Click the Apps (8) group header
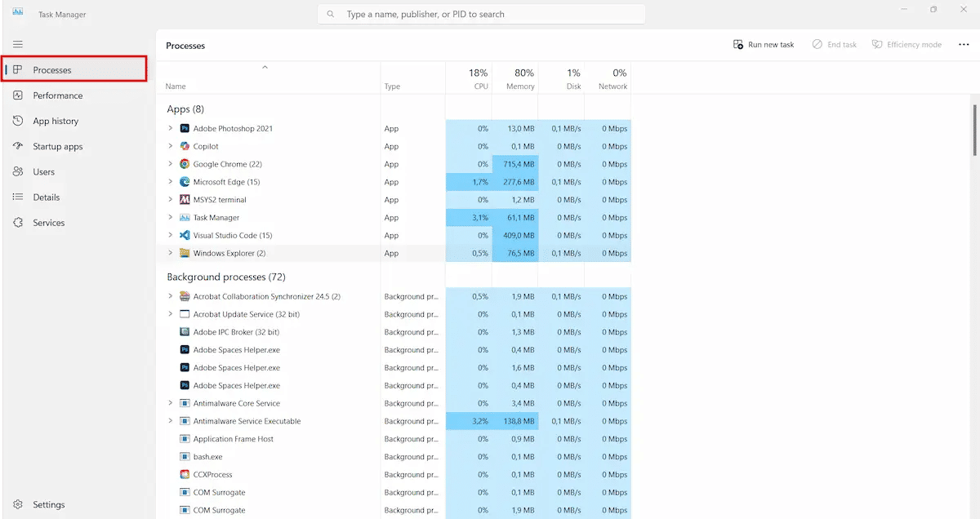Viewport: 980px width, 519px height. pyautogui.click(x=185, y=109)
